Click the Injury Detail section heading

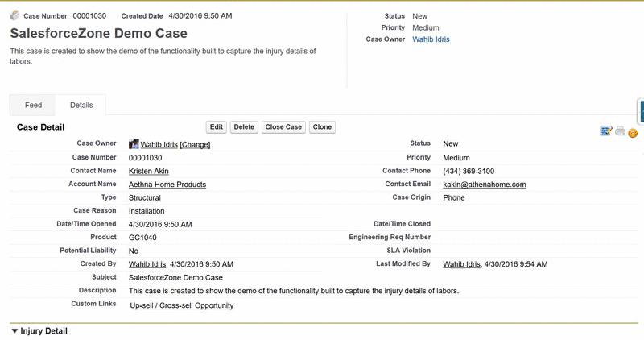(x=44, y=331)
